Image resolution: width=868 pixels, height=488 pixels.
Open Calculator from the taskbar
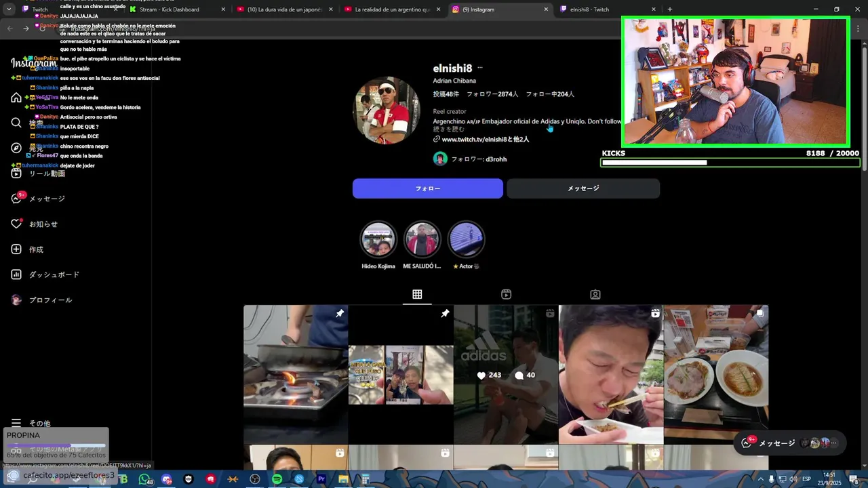[366, 479]
